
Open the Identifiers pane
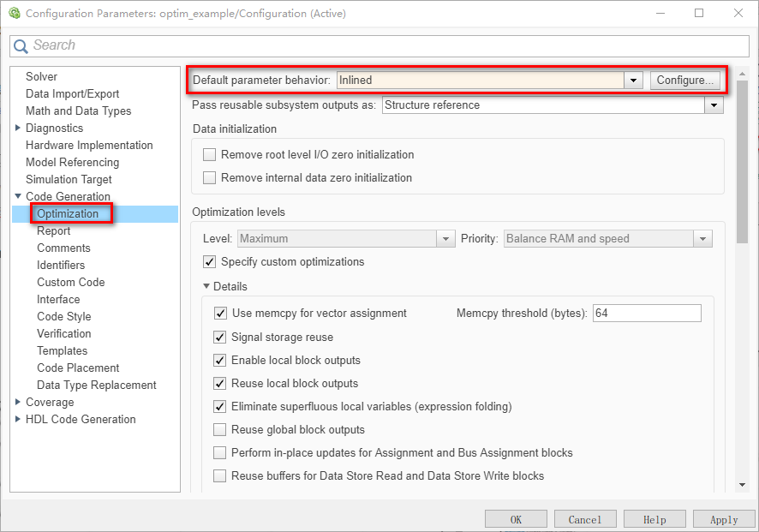[61, 266]
